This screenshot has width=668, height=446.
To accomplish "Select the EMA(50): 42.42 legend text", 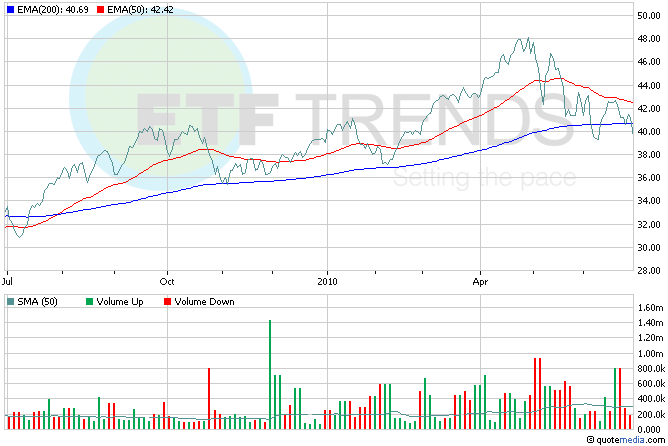I will pos(140,9).
